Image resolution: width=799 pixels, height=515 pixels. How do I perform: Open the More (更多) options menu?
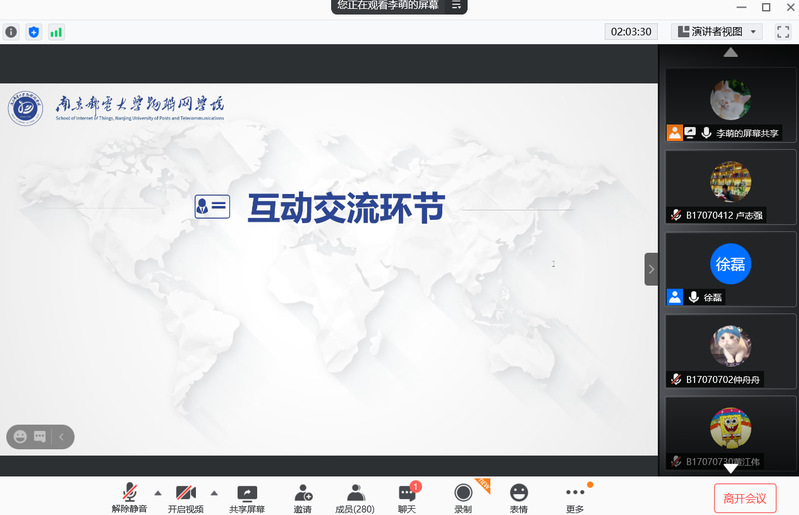pos(575,497)
